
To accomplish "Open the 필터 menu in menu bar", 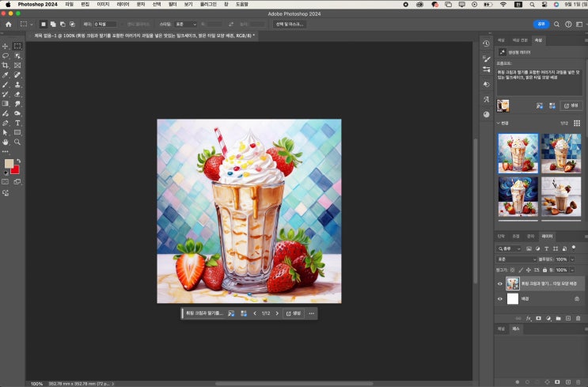I will pyautogui.click(x=173, y=4).
